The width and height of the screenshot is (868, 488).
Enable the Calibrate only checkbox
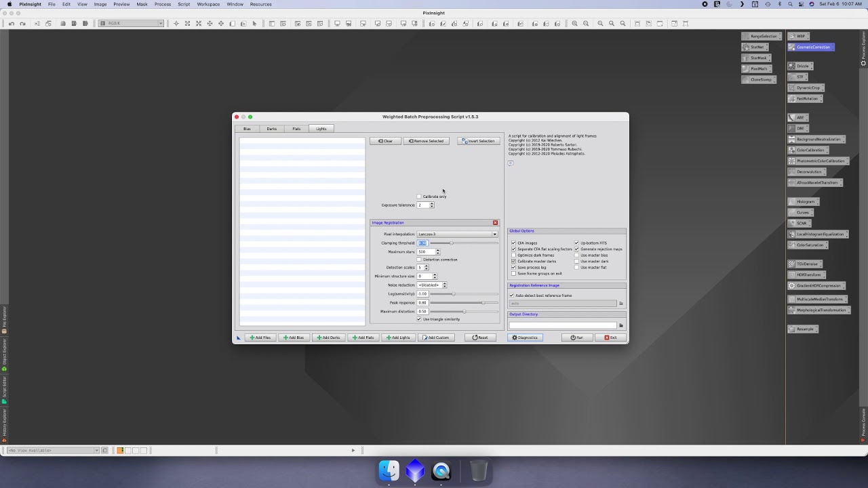(x=419, y=197)
